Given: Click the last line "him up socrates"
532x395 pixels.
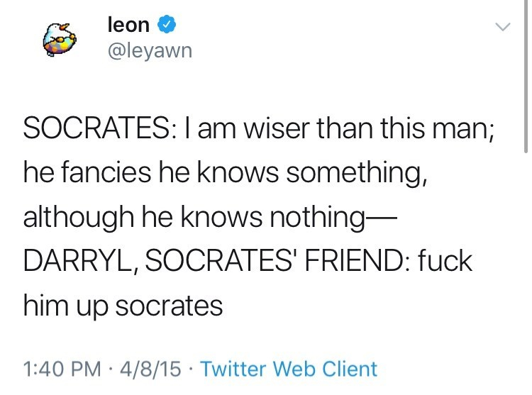Looking at the screenshot, I should [x=123, y=306].
